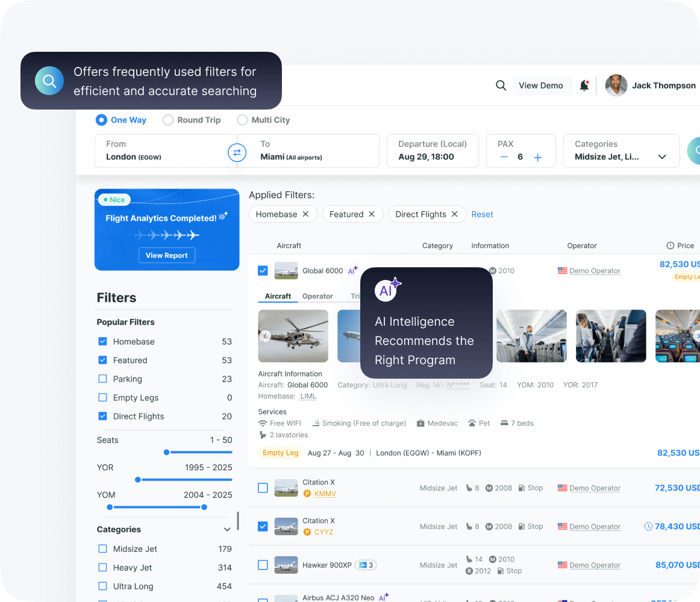The image size is (700, 602).
Task: Uncheck the Featured popular filter
Action: pyautogui.click(x=102, y=360)
